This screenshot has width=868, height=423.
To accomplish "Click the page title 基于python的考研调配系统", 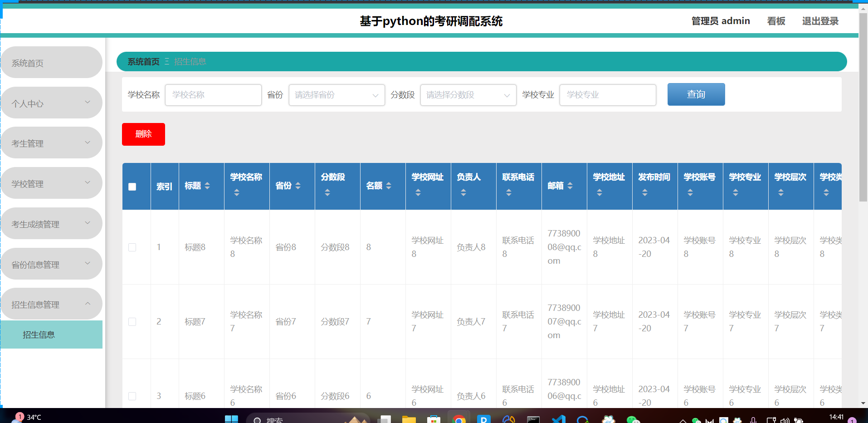I will click(x=431, y=21).
